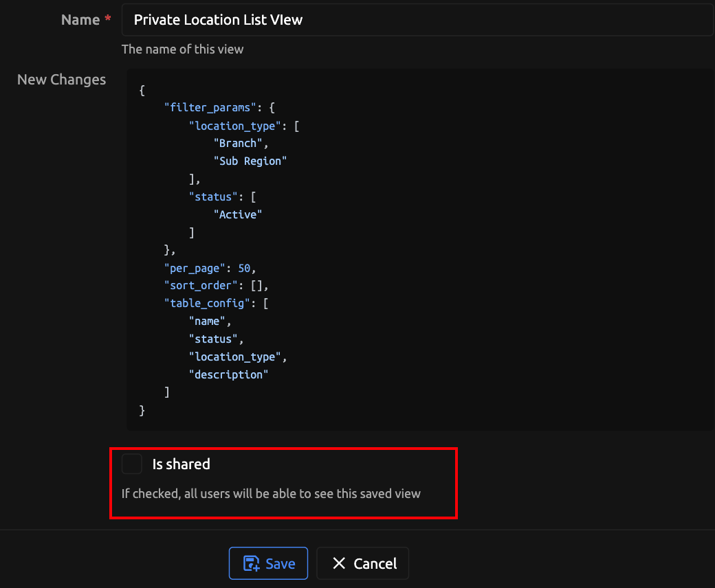Click the Is shared label text
The image size is (715, 588).
pyautogui.click(x=181, y=464)
